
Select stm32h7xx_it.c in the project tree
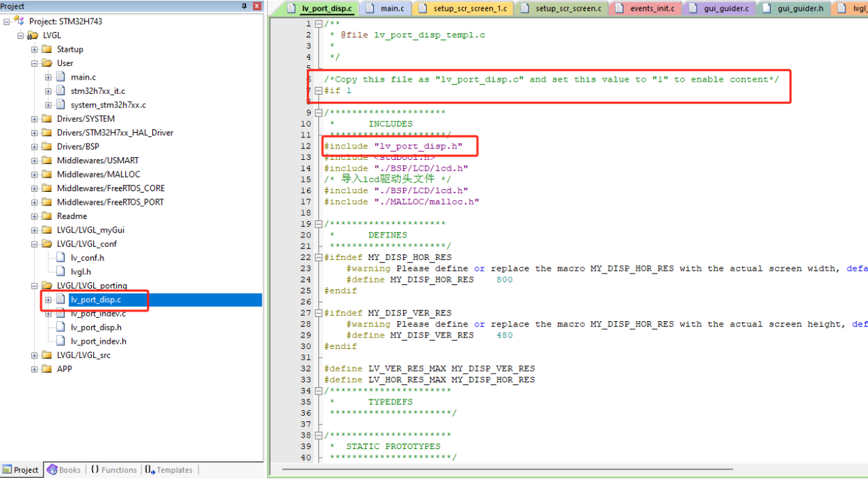[98, 91]
